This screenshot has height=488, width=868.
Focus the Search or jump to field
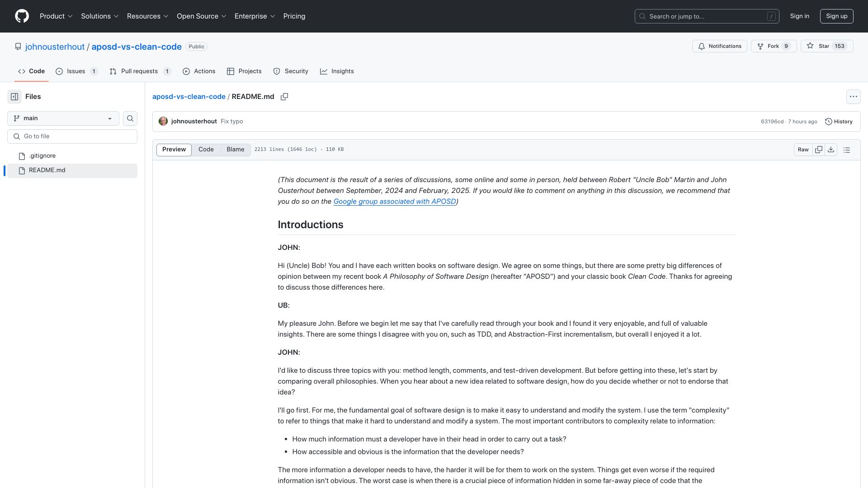point(707,16)
